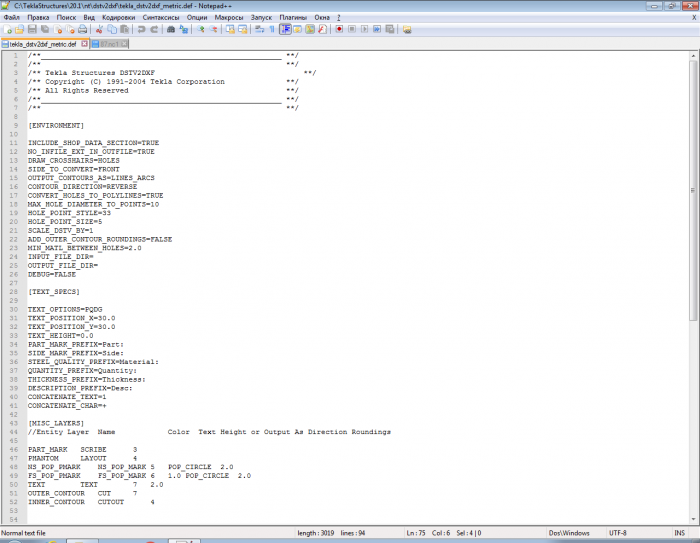Open the Плагины menu

(x=293, y=17)
